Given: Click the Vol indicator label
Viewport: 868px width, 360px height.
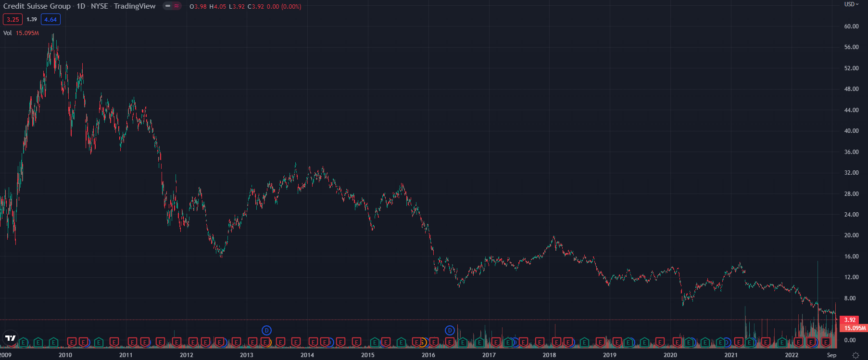Looking at the screenshot, I should click(8, 33).
